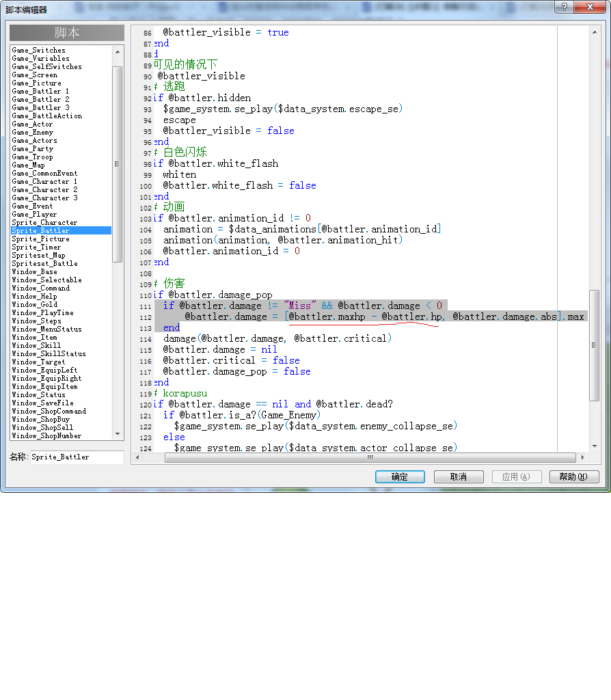Click code editor vertical scroll-down arrow
Screen dimensions: 611x700
click(x=594, y=446)
